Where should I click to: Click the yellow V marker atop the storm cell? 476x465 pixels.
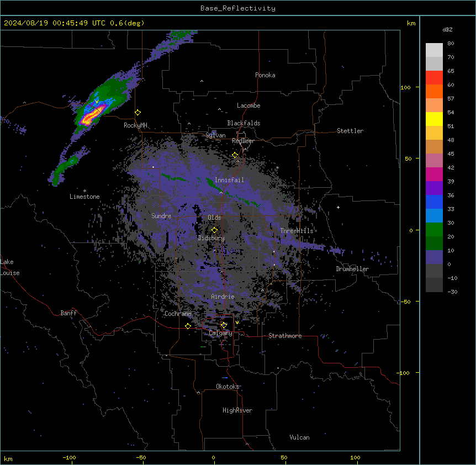(97, 102)
